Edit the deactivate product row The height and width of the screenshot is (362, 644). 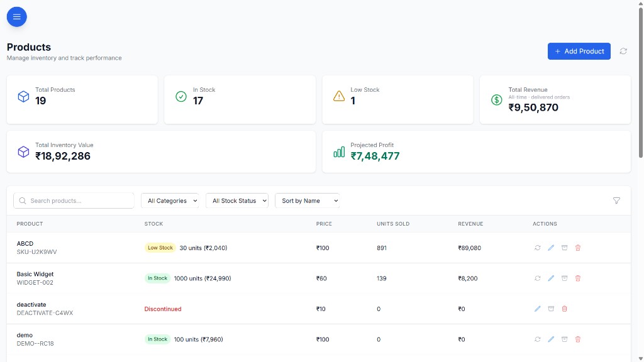(537, 309)
